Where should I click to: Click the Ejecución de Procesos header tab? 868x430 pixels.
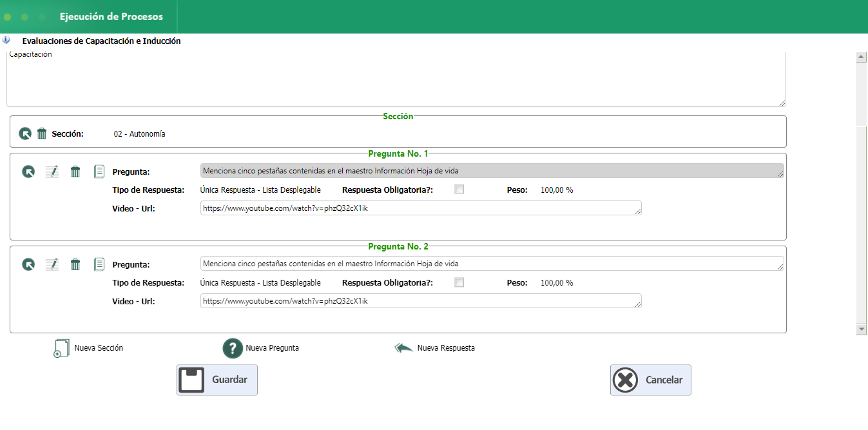(111, 17)
